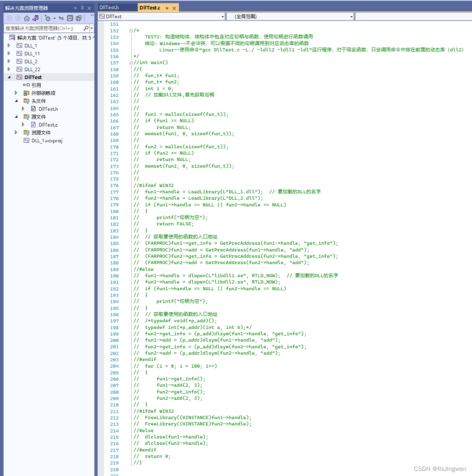472x476 pixels.
Task: Select the DLL_2 project icon
Action: [19, 61]
